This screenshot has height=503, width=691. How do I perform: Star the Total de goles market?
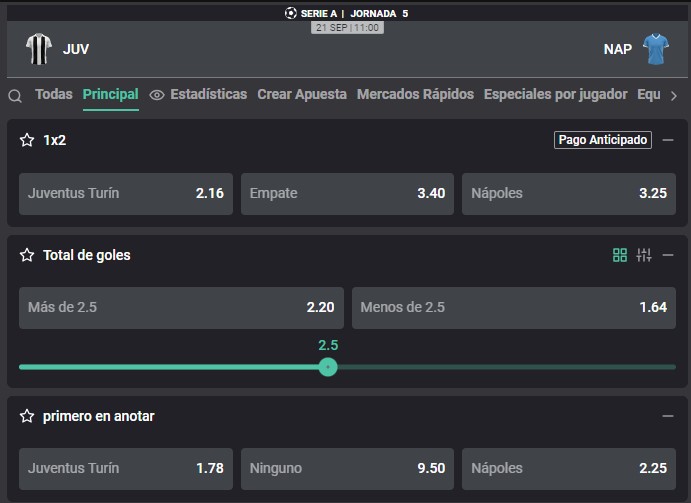point(27,255)
